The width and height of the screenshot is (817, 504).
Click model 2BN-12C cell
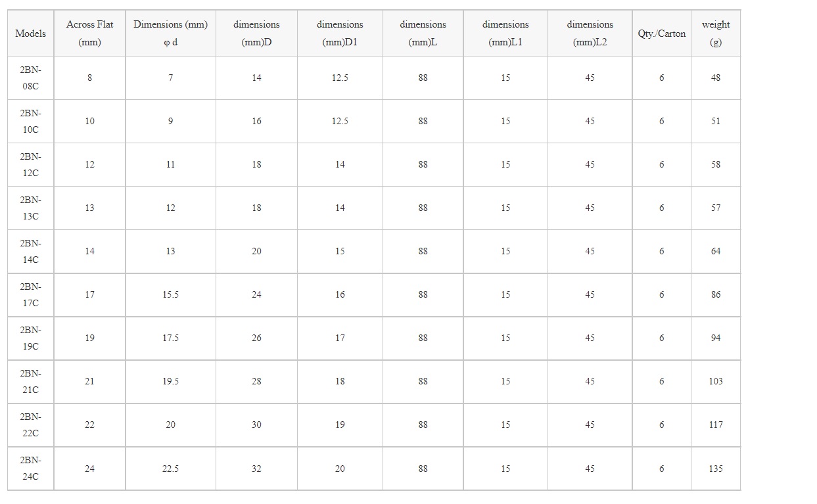pos(31,164)
